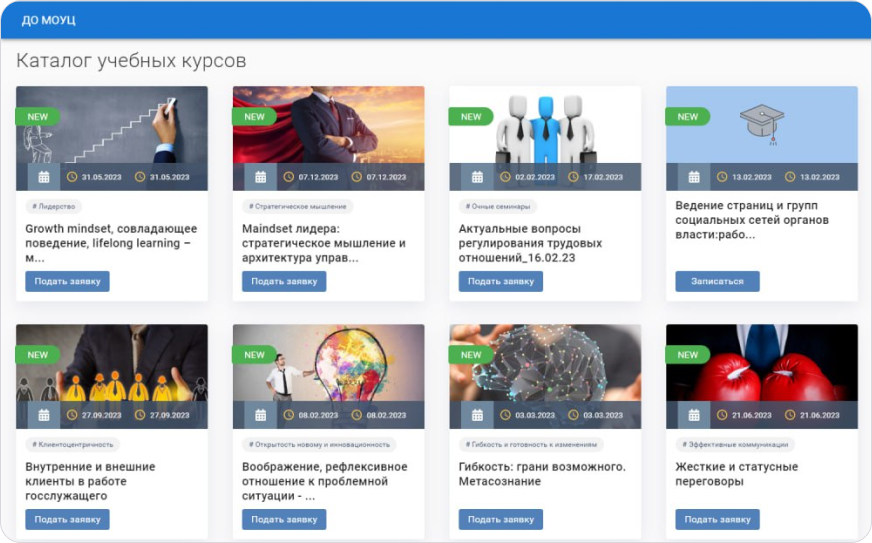
Task: Filter by # Эффективные коммуникации tag
Action: pyautogui.click(x=735, y=445)
